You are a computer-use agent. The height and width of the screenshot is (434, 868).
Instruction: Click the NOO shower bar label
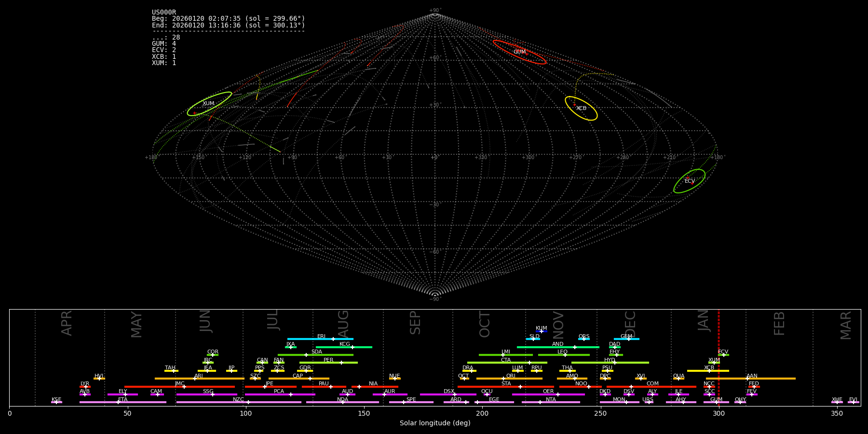click(x=582, y=384)
